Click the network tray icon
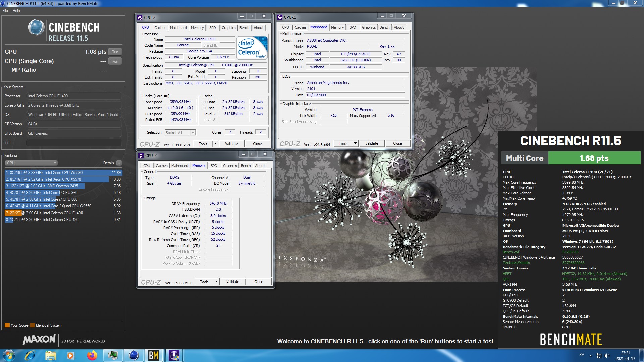The image size is (644, 362). pyautogui.click(x=599, y=356)
